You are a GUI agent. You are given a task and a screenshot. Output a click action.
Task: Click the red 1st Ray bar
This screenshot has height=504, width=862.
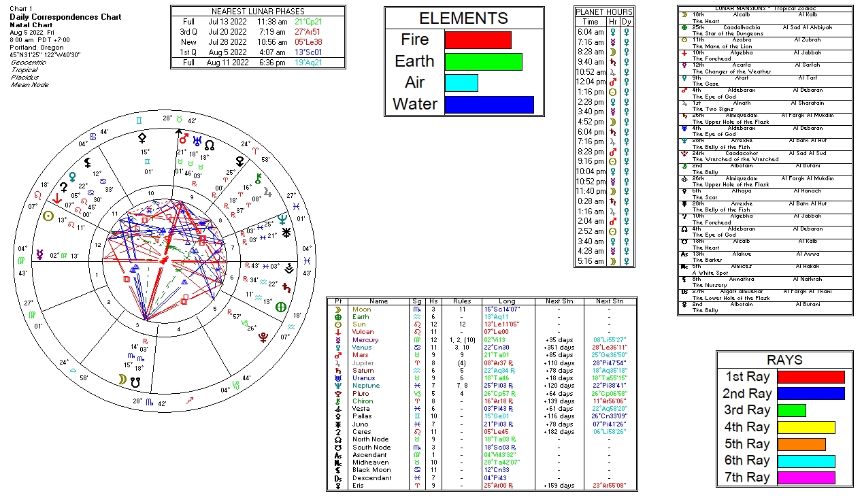(x=811, y=377)
